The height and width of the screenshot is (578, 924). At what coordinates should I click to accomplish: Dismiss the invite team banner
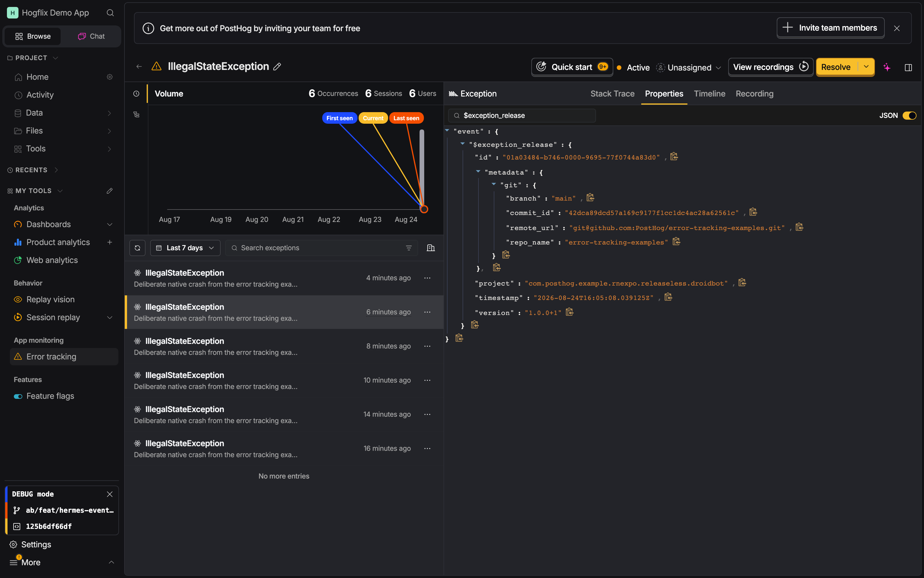pos(897,28)
